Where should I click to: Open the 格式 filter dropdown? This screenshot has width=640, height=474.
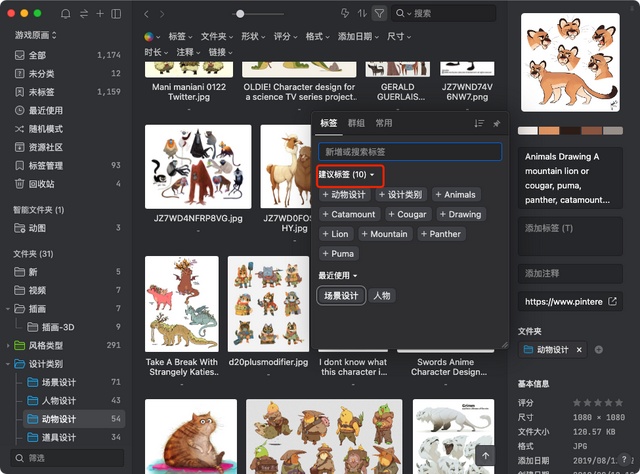318,37
